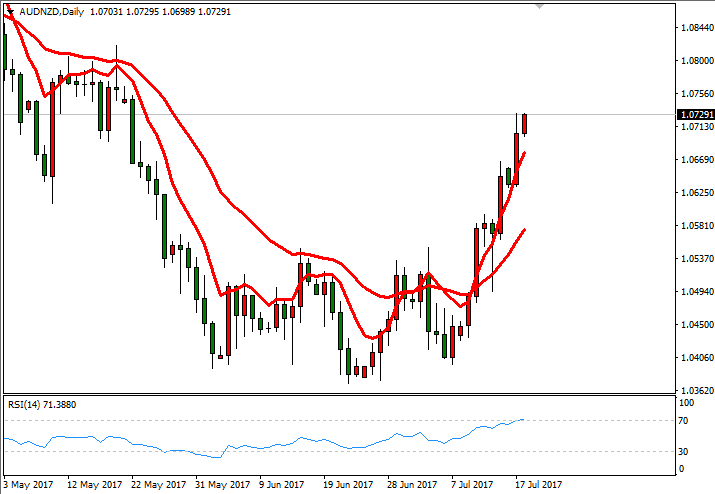Click the 1.07560 price axis label

697,94
